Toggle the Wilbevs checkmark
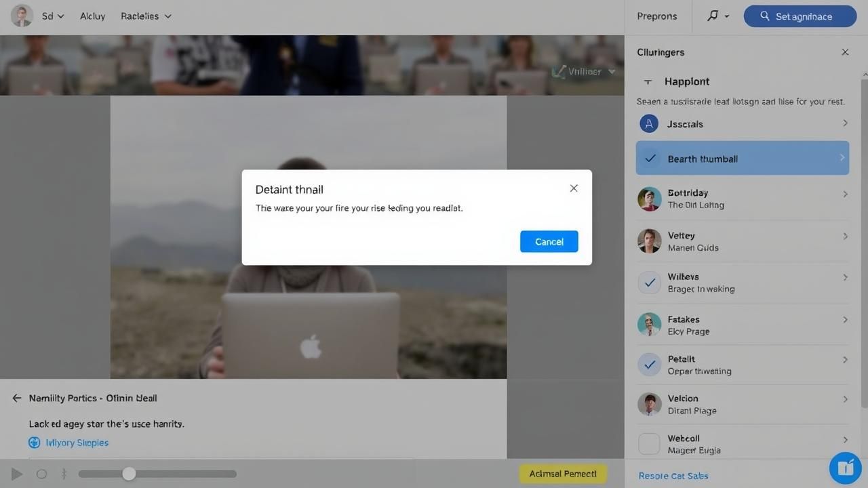The width and height of the screenshot is (868, 488). 649,283
